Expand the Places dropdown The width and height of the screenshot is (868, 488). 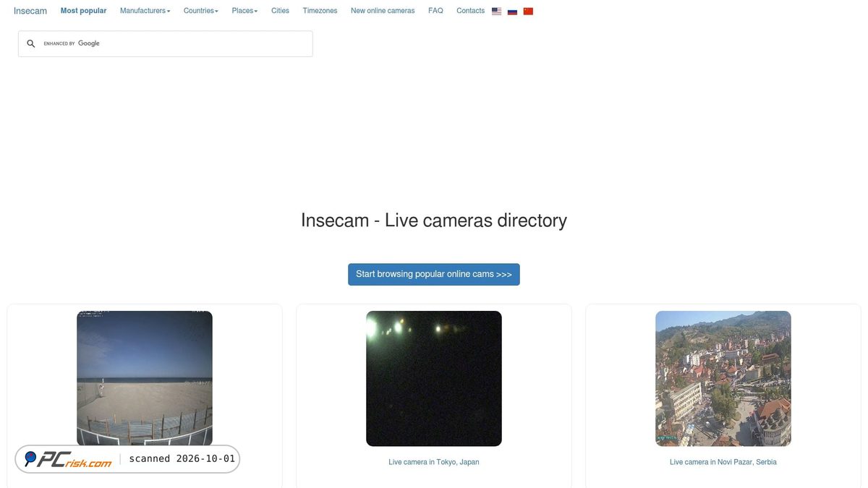pyautogui.click(x=244, y=11)
